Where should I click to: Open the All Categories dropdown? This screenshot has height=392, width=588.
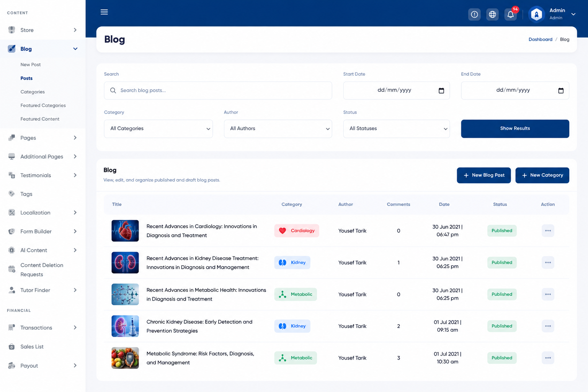pos(158,129)
